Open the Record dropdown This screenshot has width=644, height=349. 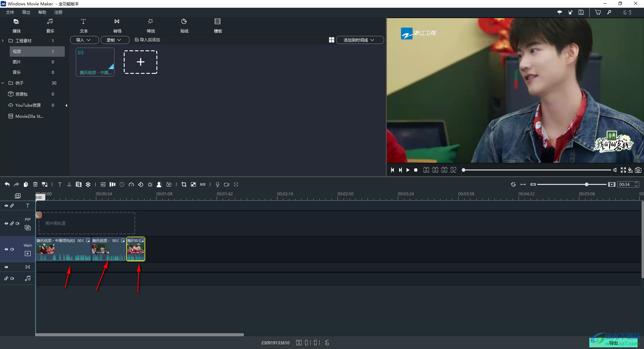(115, 40)
